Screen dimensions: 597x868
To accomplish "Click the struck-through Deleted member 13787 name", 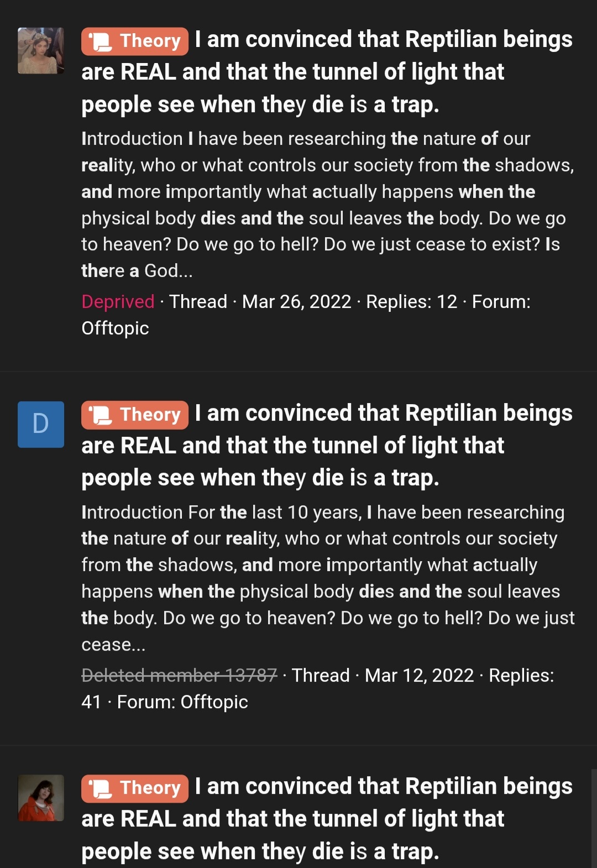I will 179,675.
